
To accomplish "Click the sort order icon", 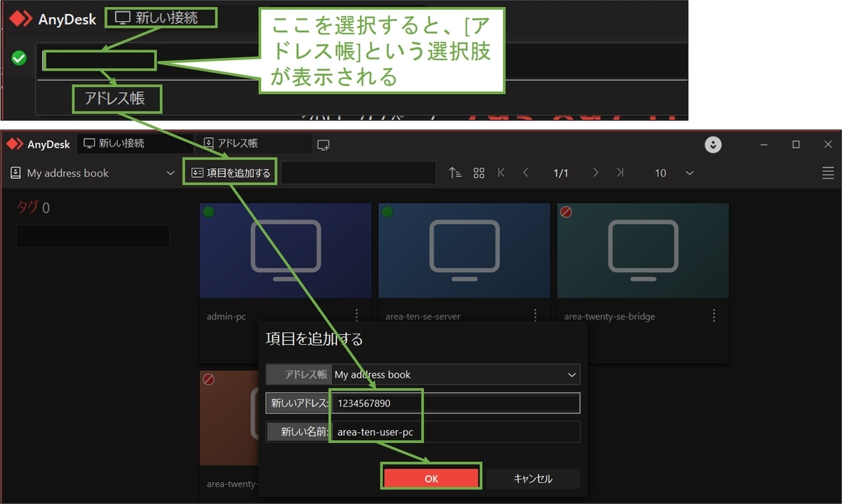I will (x=455, y=172).
